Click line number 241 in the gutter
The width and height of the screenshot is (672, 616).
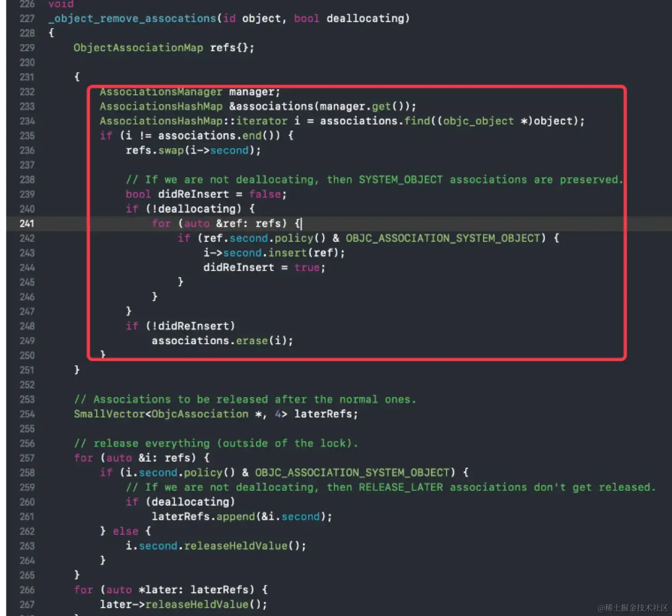[27, 223]
